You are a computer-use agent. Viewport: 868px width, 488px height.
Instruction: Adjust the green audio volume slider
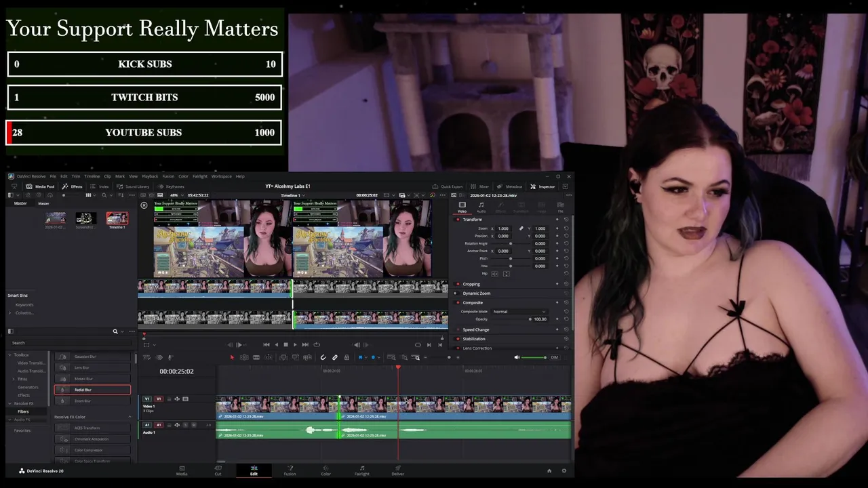(535, 357)
